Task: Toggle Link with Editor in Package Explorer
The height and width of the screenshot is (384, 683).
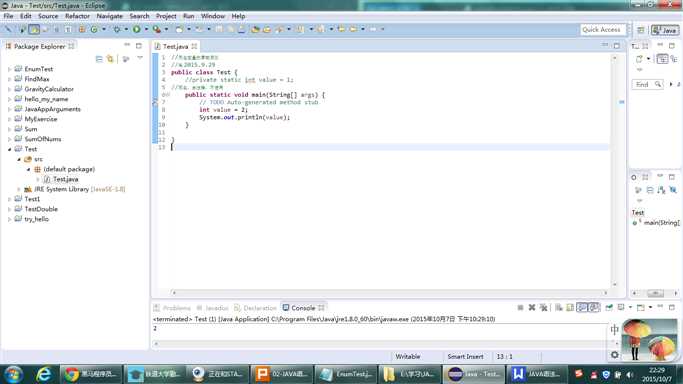Action: pyautogui.click(x=110, y=59)
